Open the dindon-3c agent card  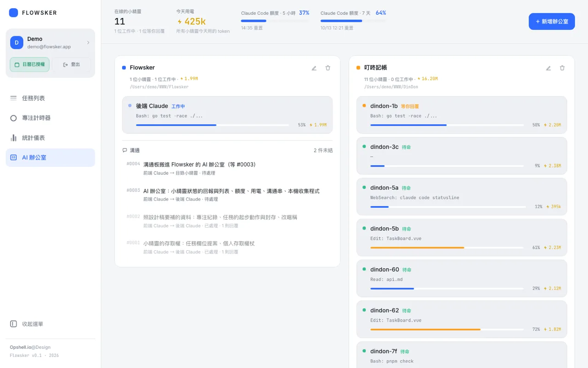pos(462,155)
